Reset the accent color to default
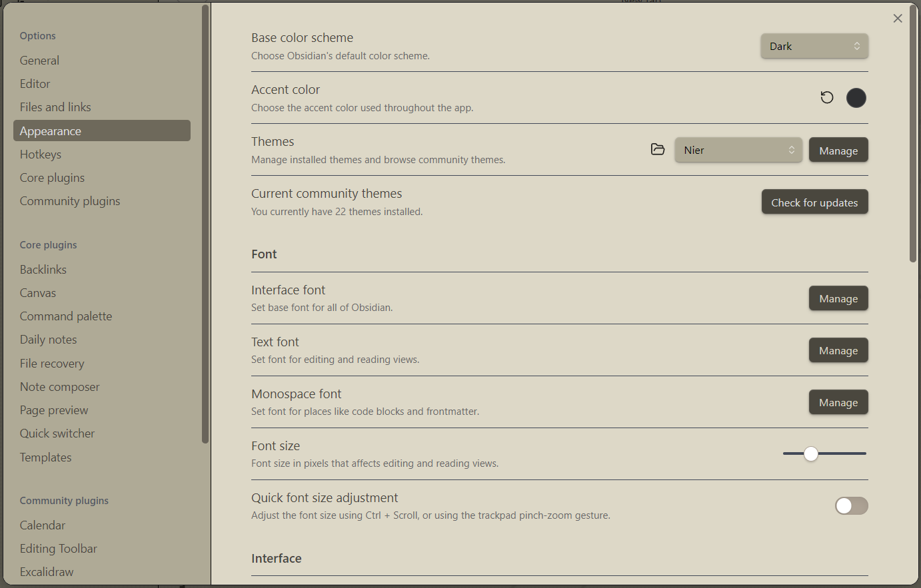This screenshot has width=921, height=588. tap(827, 98)
